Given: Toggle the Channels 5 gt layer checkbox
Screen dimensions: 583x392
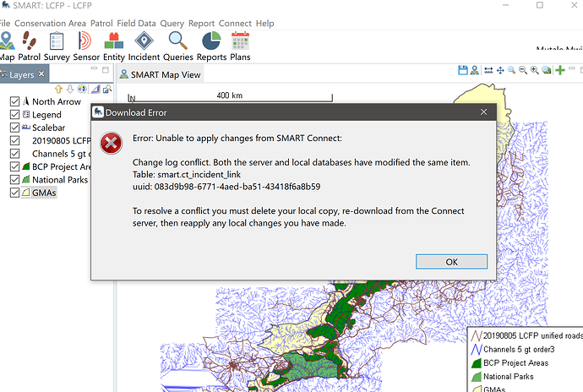Looking at the screenshot, I should [x=15, y=154].
